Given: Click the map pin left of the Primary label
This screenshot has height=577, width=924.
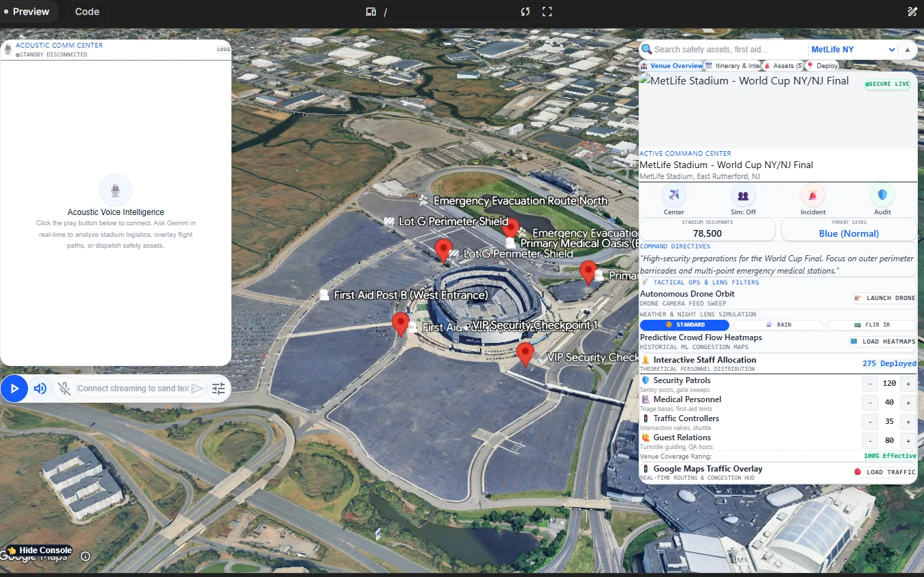Looking at the screenshot, I should pos(588,273).
